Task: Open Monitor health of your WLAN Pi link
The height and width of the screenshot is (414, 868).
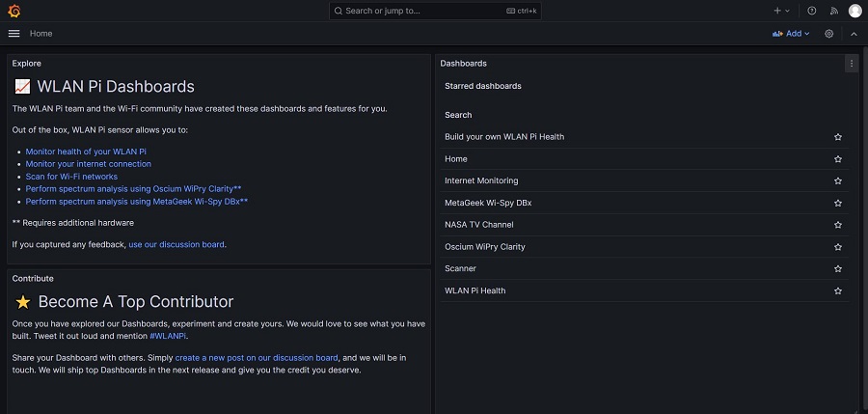Action: coord(86,152)
